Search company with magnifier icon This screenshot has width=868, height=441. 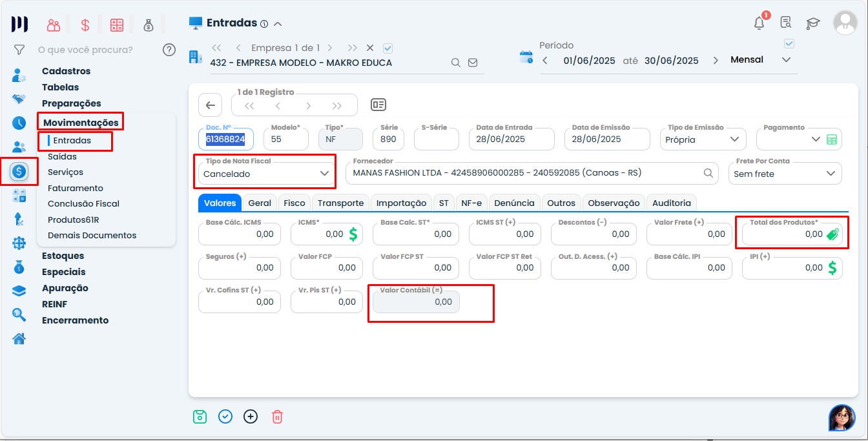455,63
